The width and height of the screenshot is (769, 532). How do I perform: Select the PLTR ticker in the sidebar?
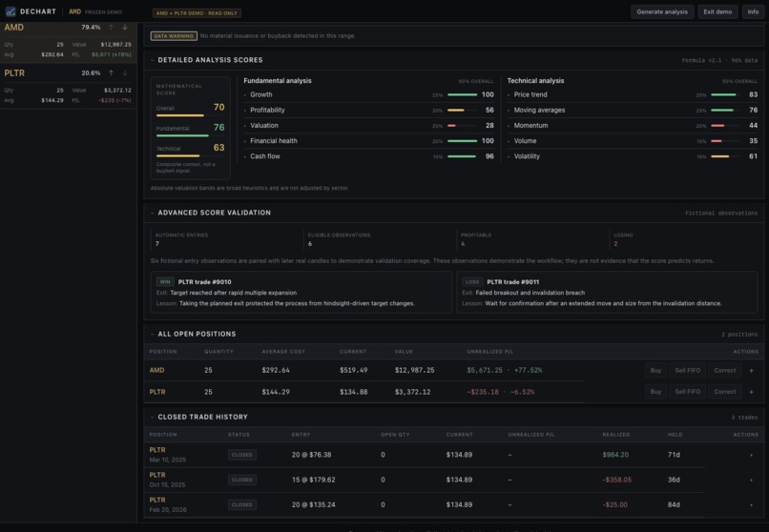[14, 73]
